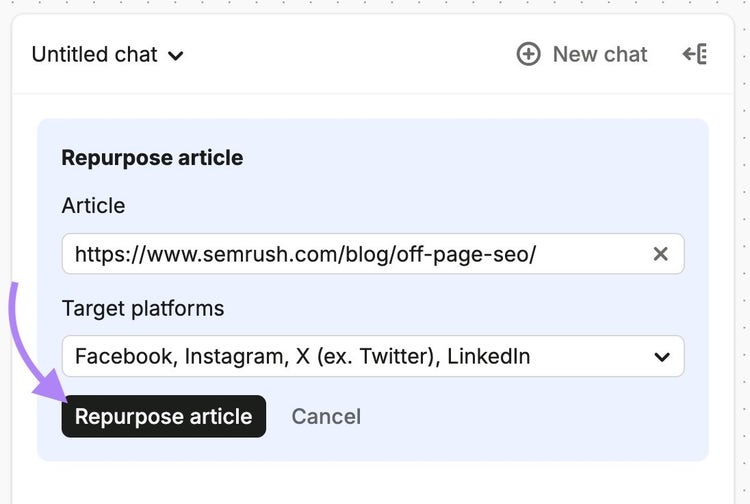The width and height of the screenshot is (750, 504).
Task: Cancel the repurpose article form
Action: (x=326, y=416)
